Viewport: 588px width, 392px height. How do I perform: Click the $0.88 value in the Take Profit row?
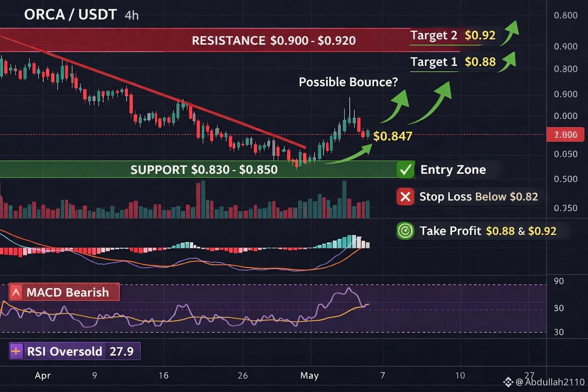[x=500, y=231]
